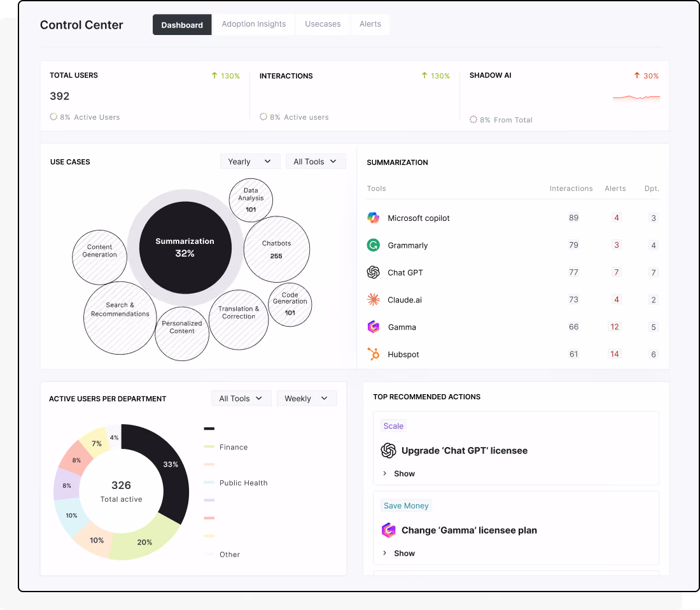This screenshot has width=700, height=610.
Task: Click the Interactions column header
Action: click(x=571, y=188)
